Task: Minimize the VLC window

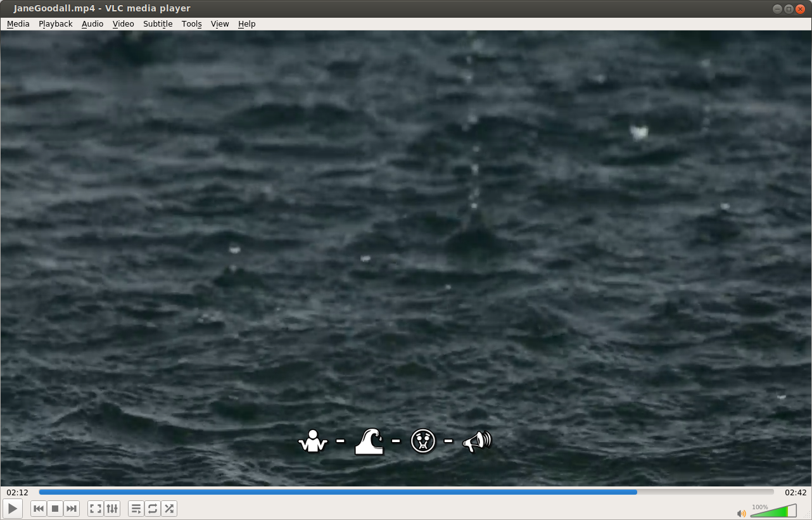Action: [777, 9]
